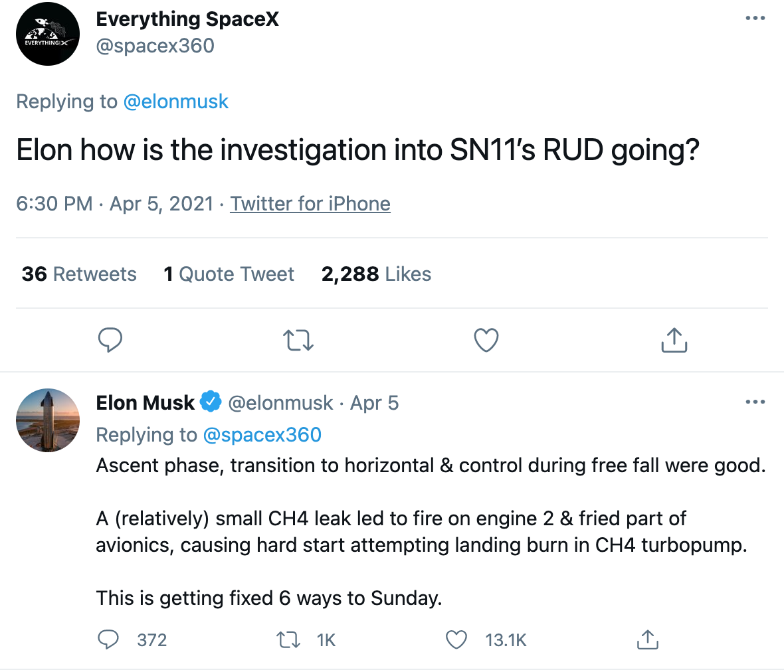Screen dimensions: 784x672
Task: Retweet Elon Musk's reply with 1K retweets
Action: [x=288, y=639]
